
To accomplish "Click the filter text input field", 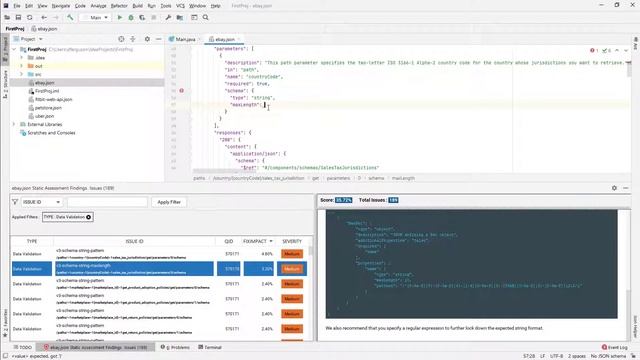I will click(107, 202).
